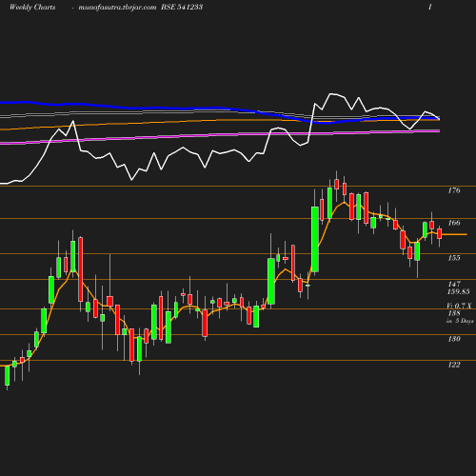476x476 pixels.
Task: Click the 147 price level label
Action: (454, 284)
